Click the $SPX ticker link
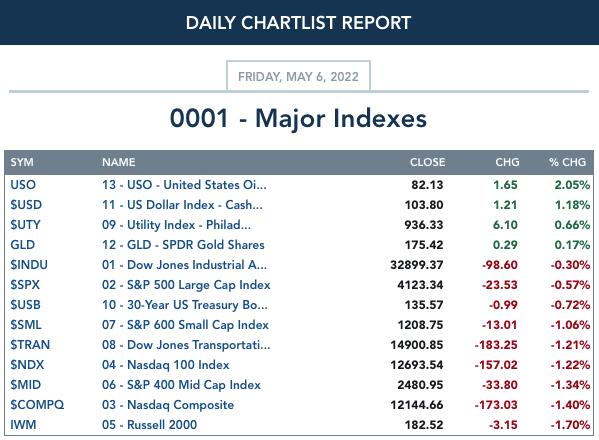The height and width of the screenshot is (440, 599). (25, 285)
